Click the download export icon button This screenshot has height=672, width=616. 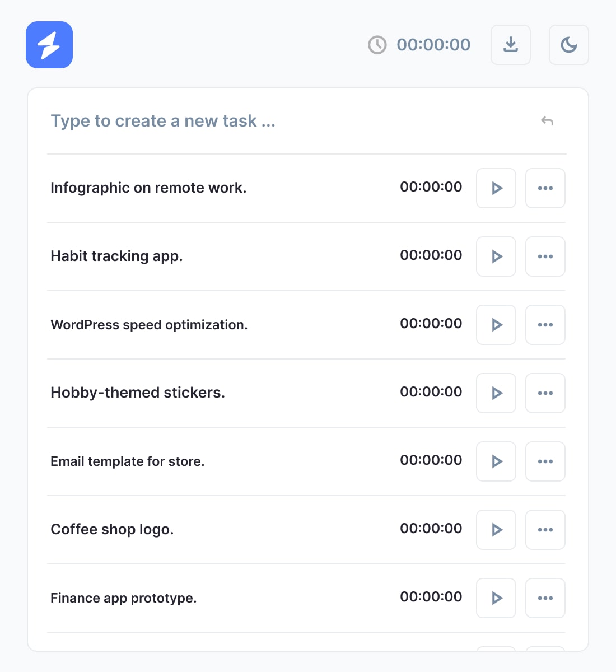coord(510,45)
